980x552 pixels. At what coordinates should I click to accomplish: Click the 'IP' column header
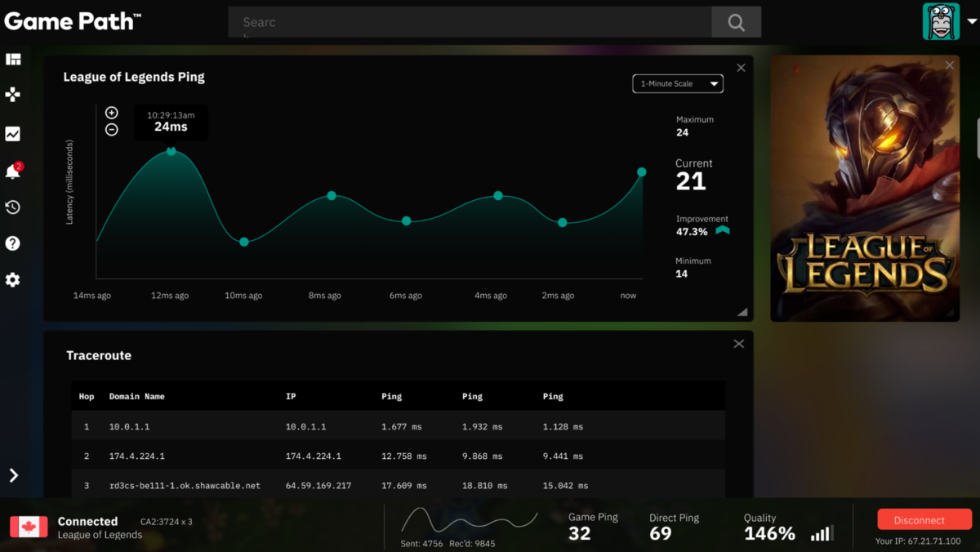click(291, 396)
